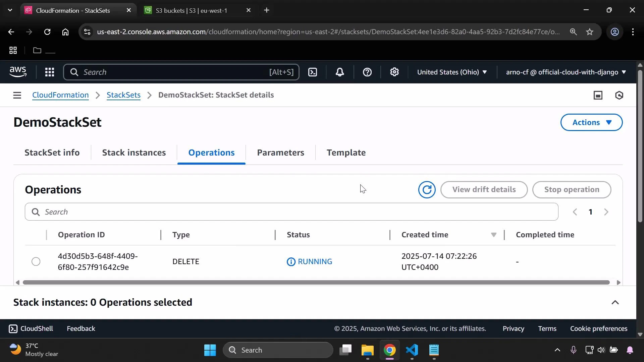Switch to the Parameters tab
This screenshot has height=362, width=644.
coord(280,153)
